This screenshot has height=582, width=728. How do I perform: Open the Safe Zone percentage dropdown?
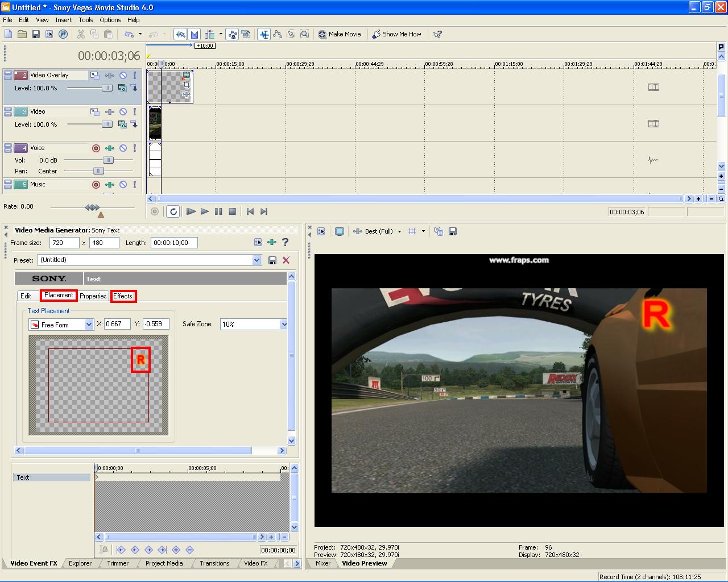283,325
